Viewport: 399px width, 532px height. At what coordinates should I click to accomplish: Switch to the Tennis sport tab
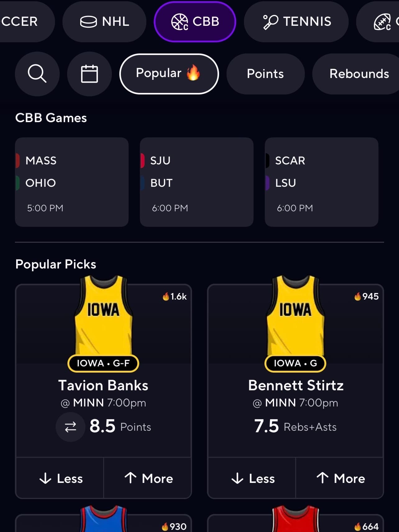(296, 21)
